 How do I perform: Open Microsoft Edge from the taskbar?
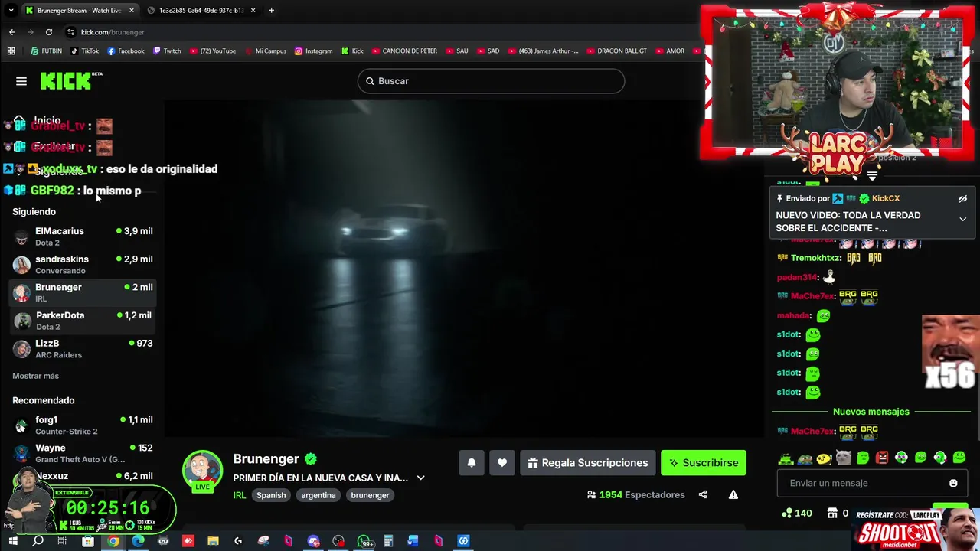[138, 541]
